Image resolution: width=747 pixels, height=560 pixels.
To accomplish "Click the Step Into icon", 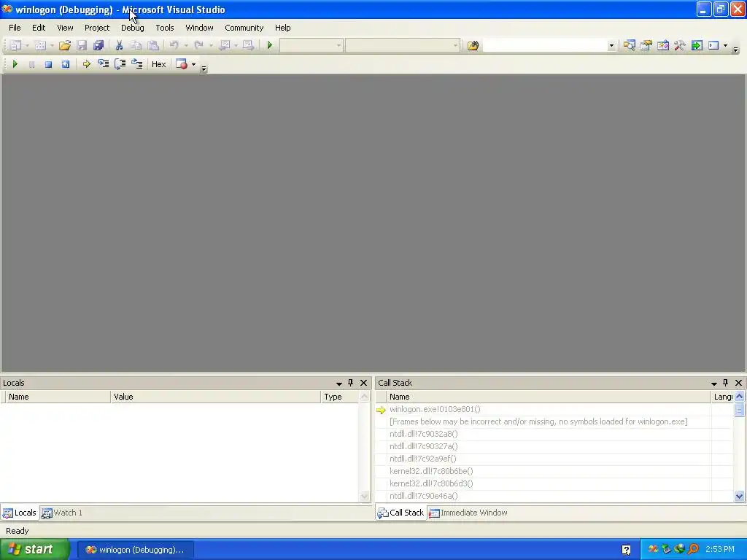I will [103, 64].
